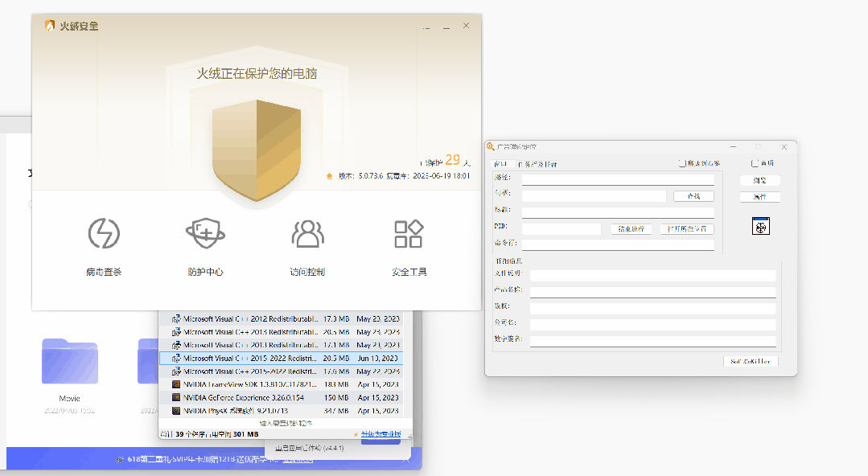Click the PID input field

562,228
